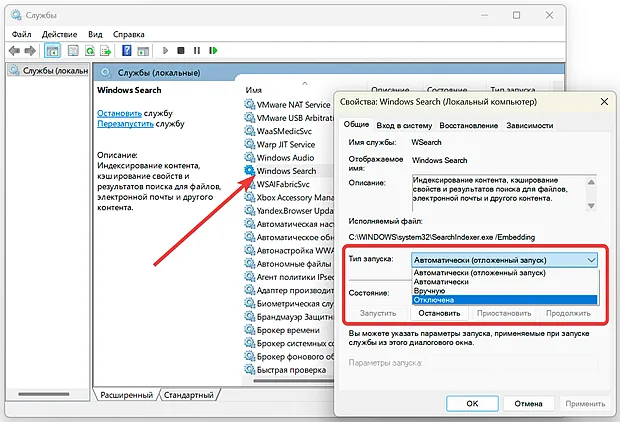Open the Справка menu
The width and height of the screenshot is (620, 422).
[129, 34]
